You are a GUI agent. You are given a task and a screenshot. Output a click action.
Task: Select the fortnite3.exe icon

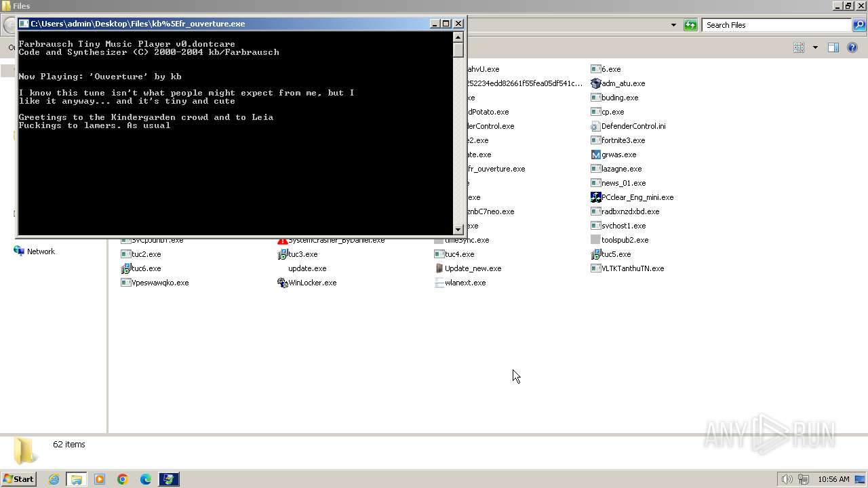tap(595, 140)
